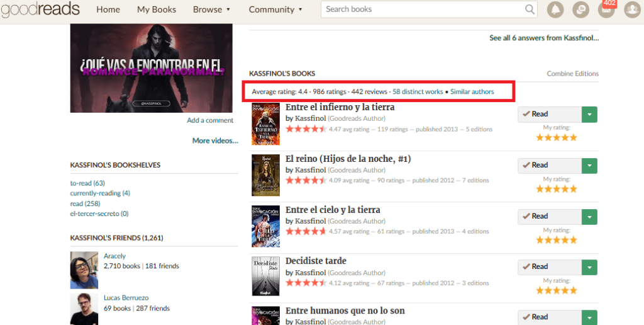
Task: Expand shelf dropdown for Entre el cielo y la tierra
Action: point(589,216)
